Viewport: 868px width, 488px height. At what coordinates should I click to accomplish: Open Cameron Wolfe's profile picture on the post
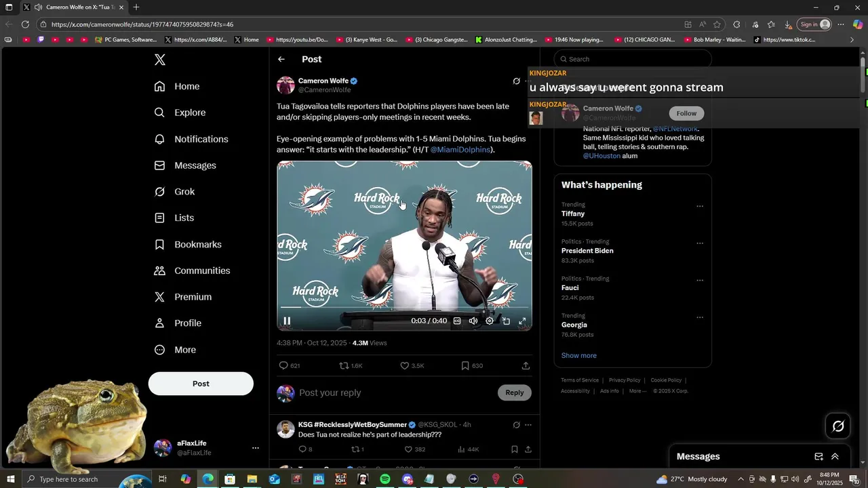click(285, 85)
